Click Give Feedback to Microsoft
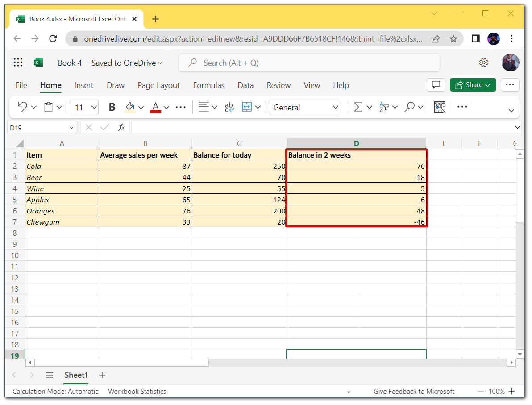This screenshot has height=405, width=532. (x=414, y=392)
